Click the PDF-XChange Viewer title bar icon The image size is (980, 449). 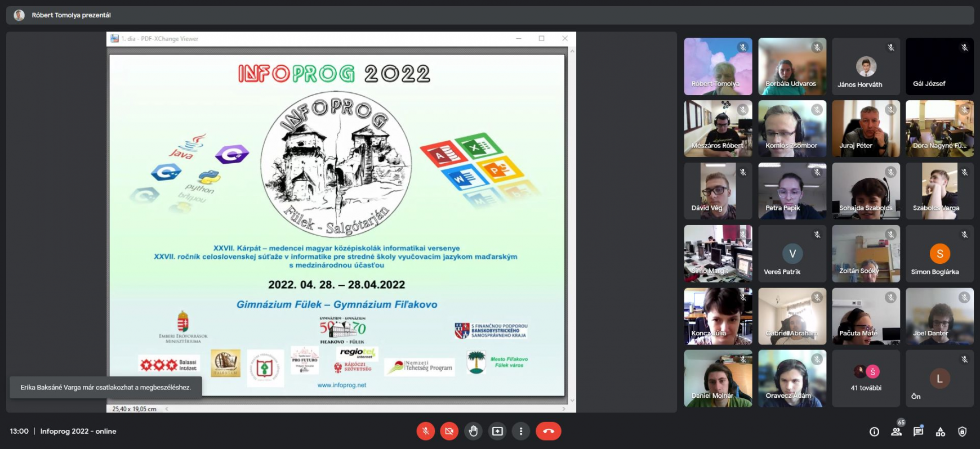click(x=114, y=39)
